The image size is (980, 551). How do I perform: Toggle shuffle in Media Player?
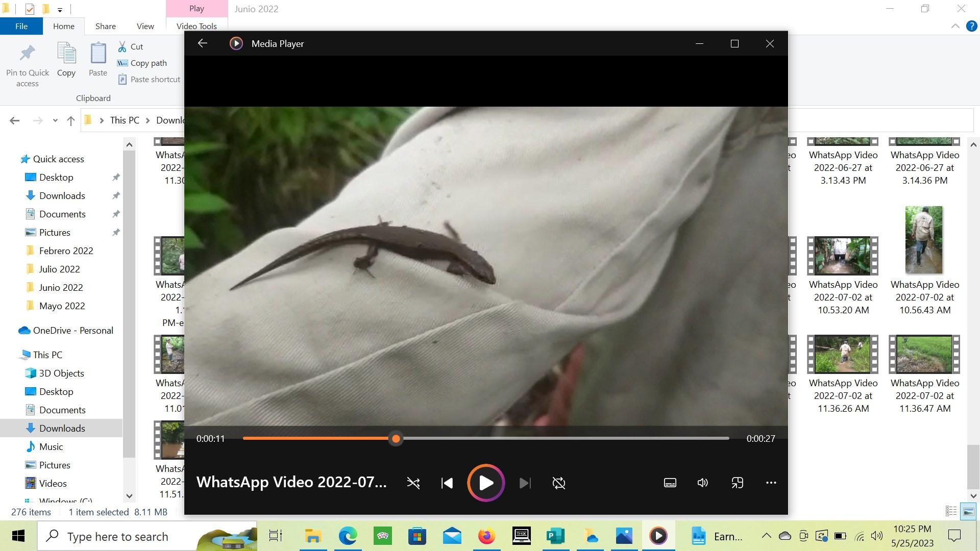point(413,483)
